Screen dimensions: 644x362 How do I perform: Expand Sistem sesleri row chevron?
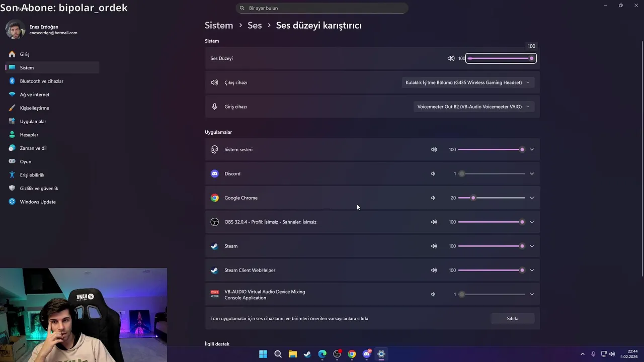pyautogui.click(x=532, y=149)
